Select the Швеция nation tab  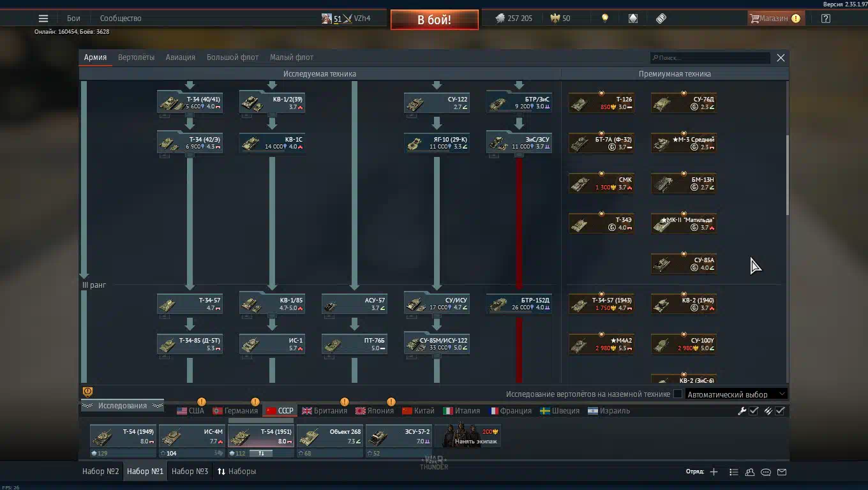(560, 411)
